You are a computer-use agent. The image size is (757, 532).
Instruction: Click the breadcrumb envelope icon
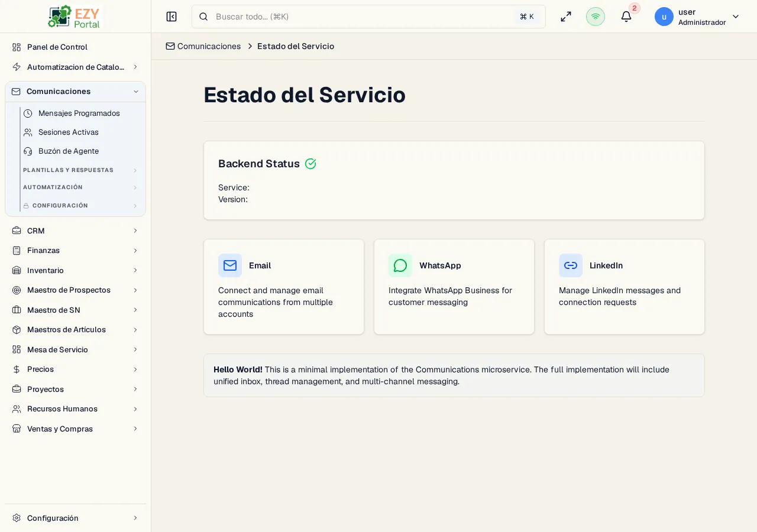(170, 46)
